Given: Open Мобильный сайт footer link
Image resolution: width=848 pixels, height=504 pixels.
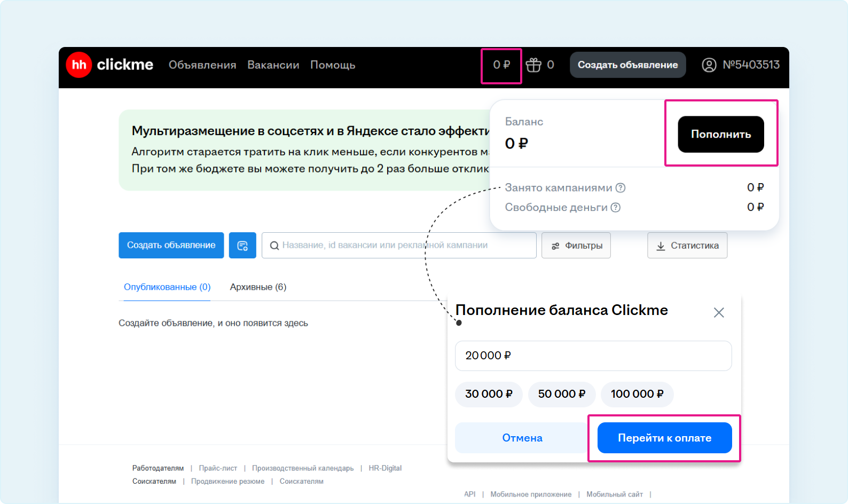Looking at the screenshot, I should pos(615,494).
